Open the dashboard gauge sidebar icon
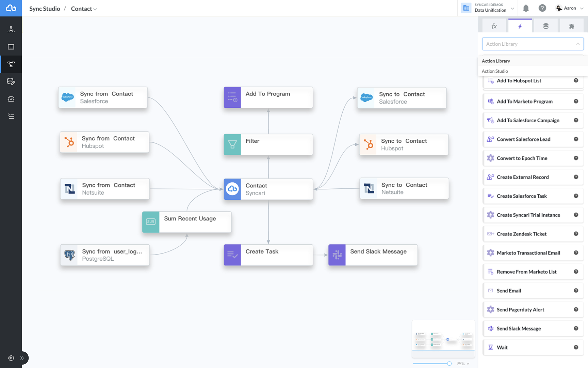This screenshot has width=588, height=368. [11, 99]
